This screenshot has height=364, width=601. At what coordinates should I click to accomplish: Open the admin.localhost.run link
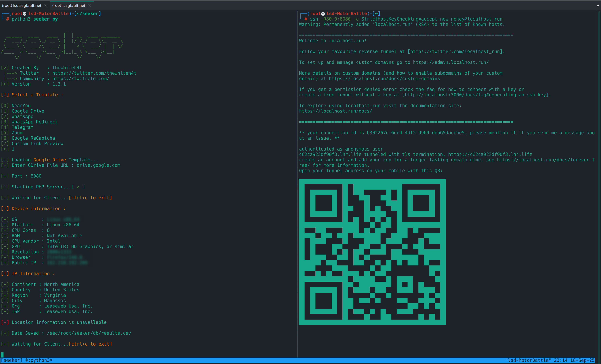451,62
